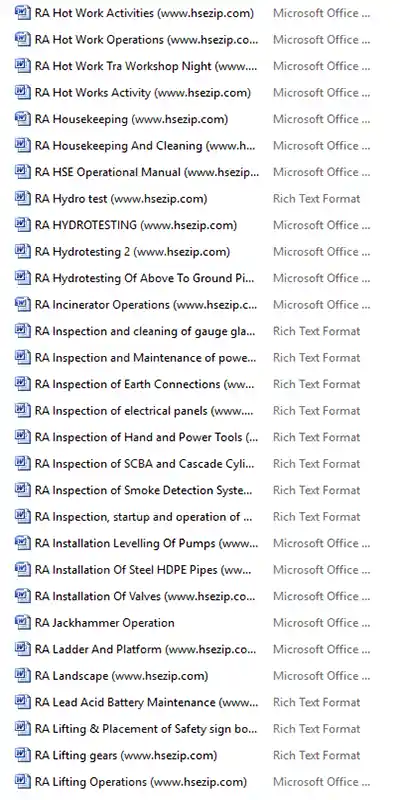Click file name RA Lifting gears
This screenshot has width=400, height=800.
coord(126,756)
